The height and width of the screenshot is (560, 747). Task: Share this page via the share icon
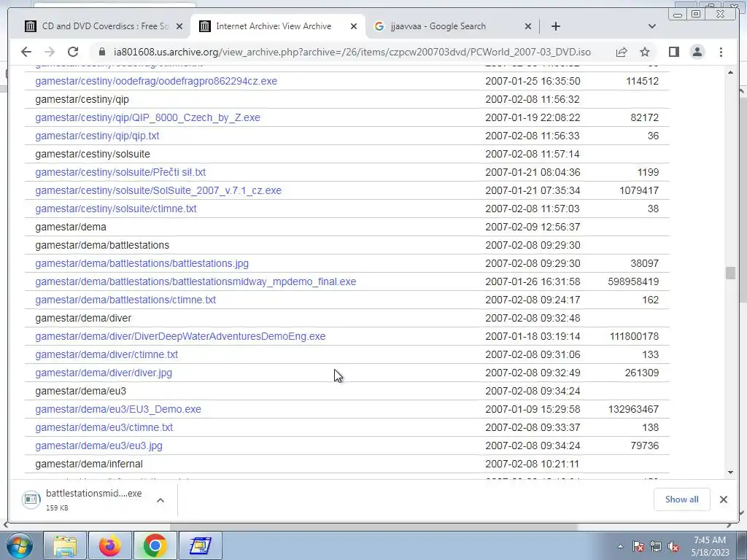(622, 52)
